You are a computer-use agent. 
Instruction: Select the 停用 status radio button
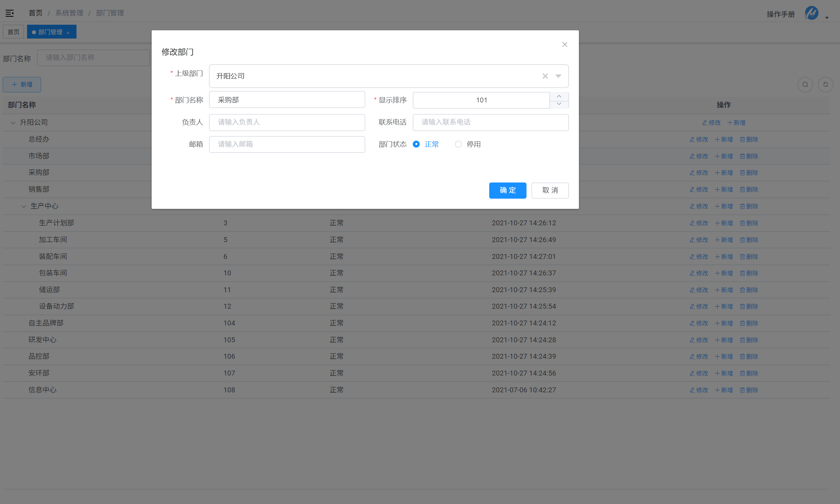tap(458, 144)
